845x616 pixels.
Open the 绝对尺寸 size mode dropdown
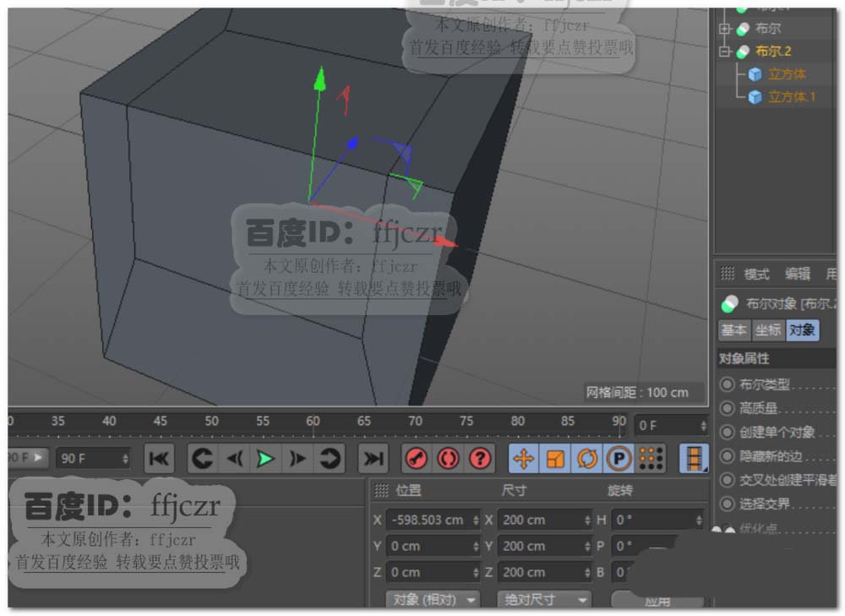coord(543,599)
